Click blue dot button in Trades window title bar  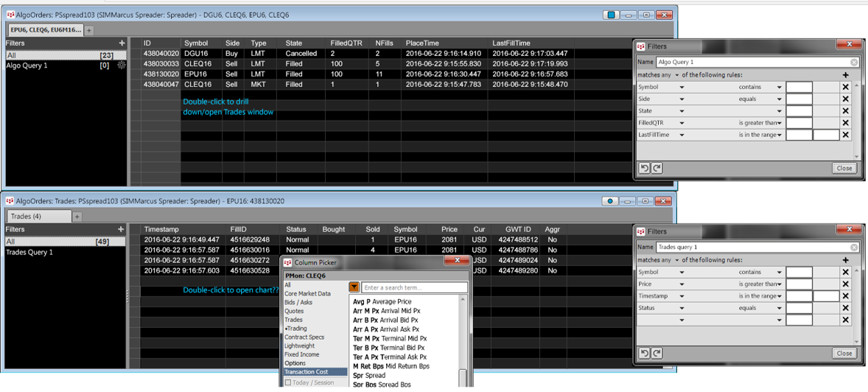[x=610, y=201]
